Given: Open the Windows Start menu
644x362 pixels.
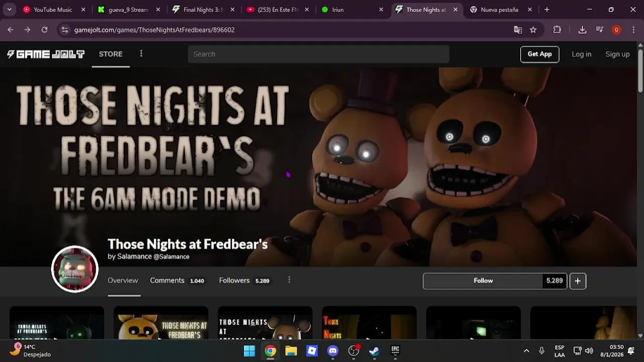Looking at the screenshot, I should point(250,350).
